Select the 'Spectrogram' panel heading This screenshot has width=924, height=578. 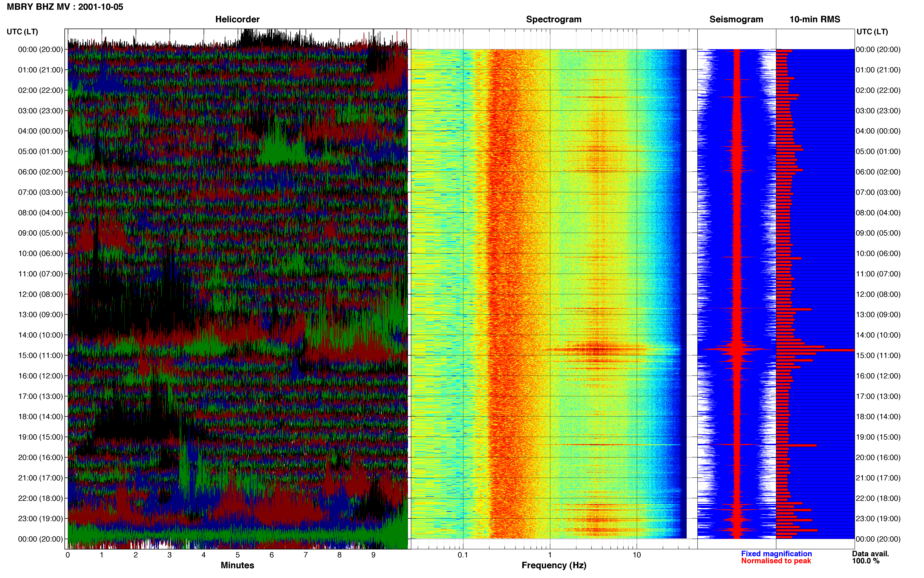point(554,20)
